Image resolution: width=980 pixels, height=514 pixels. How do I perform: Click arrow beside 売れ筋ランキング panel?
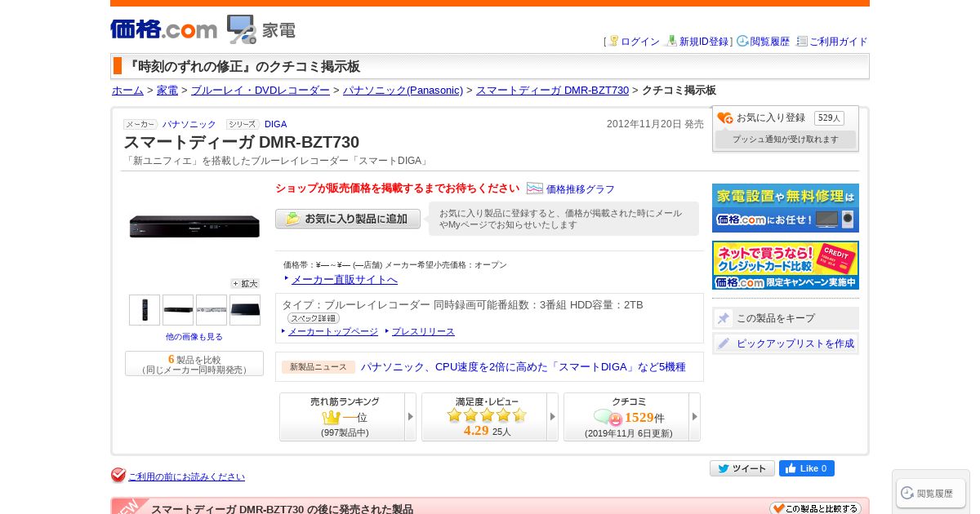click(x=411, y=417)
